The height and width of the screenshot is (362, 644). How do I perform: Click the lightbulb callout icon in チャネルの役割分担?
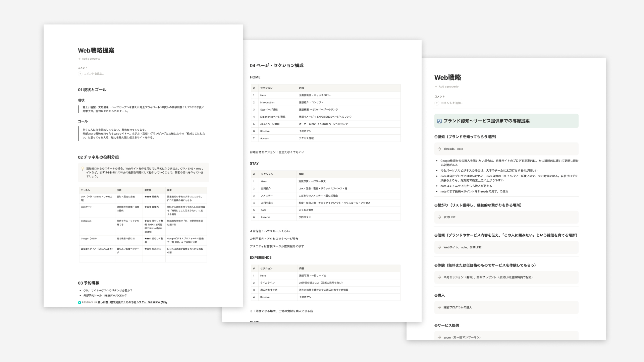tap(83, 169)
